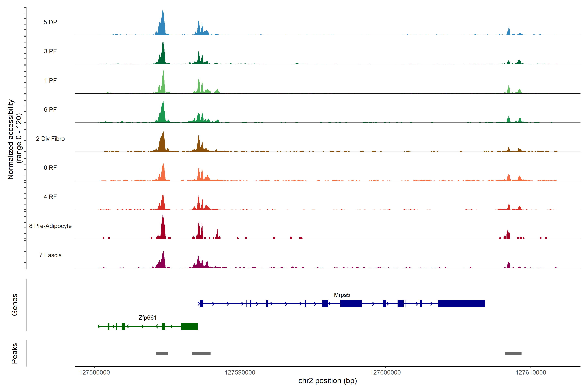Click the chr2 position axis title
Image resolution: width=588 pixels, height=392 pixels.
[327, 381]
